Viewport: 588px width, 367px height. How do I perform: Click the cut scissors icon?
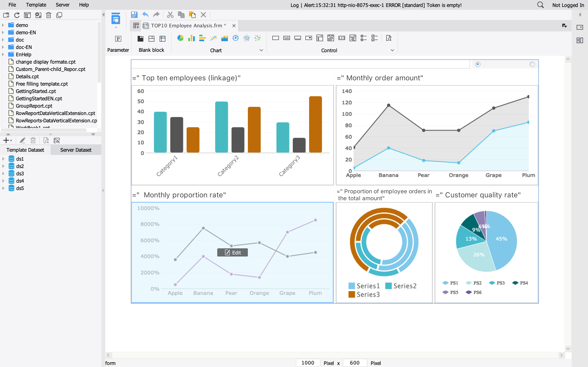[x=170, y=15]
